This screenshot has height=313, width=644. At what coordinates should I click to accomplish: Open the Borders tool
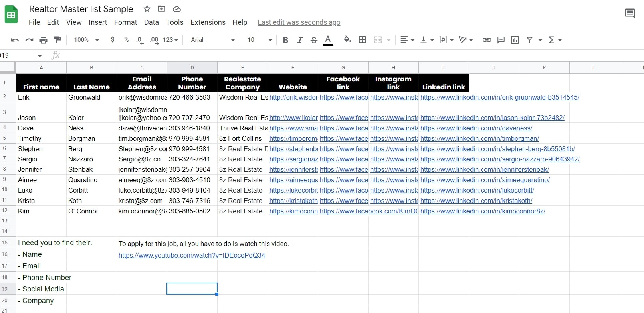click(362, 40)
